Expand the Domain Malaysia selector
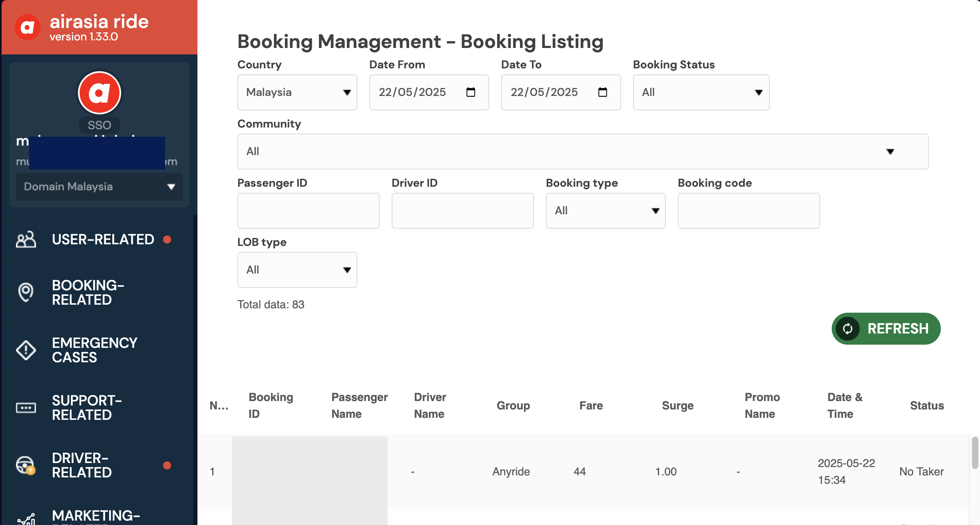 pos(100,187)
